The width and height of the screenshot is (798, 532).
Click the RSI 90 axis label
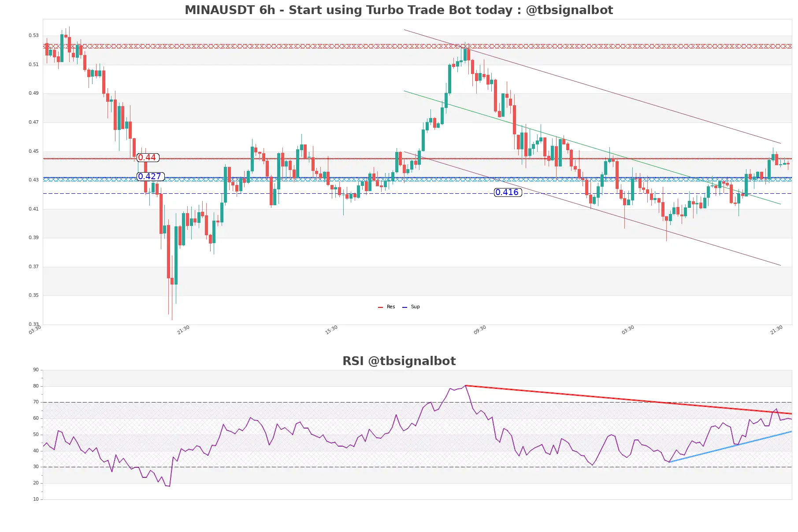36,370
